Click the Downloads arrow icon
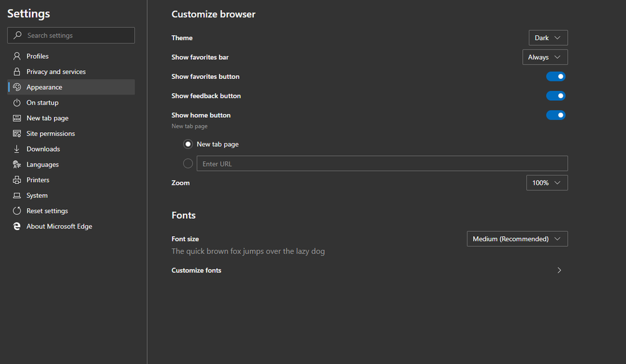This screenshot has height=364, width=626. pos(17,149)
